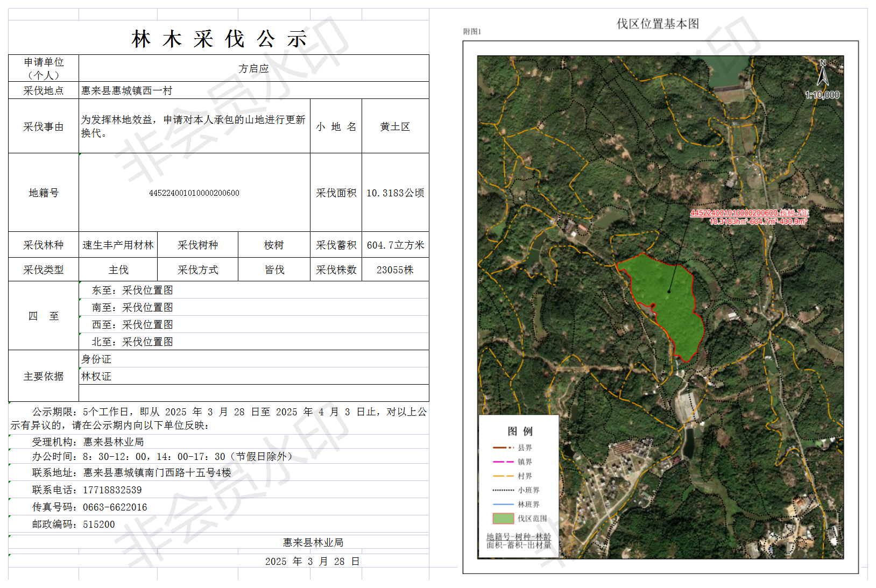Viewport: 876px width, 588px height.
Task: Select the location cell 惠来县惠城镇西一村
Action: coord(254,90)
